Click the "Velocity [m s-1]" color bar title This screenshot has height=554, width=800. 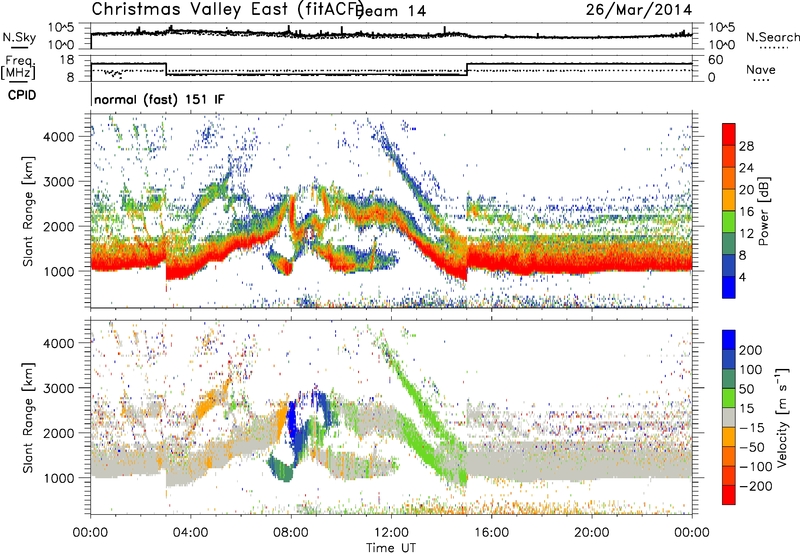pyautogui.click(x=782, y=417)
